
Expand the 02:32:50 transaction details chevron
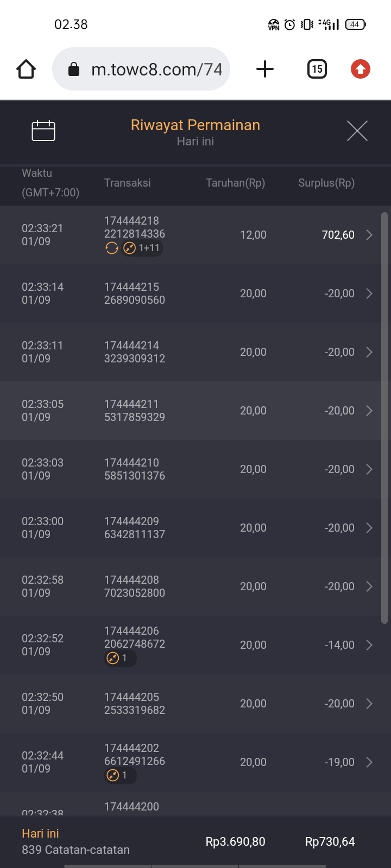(369, 704)
